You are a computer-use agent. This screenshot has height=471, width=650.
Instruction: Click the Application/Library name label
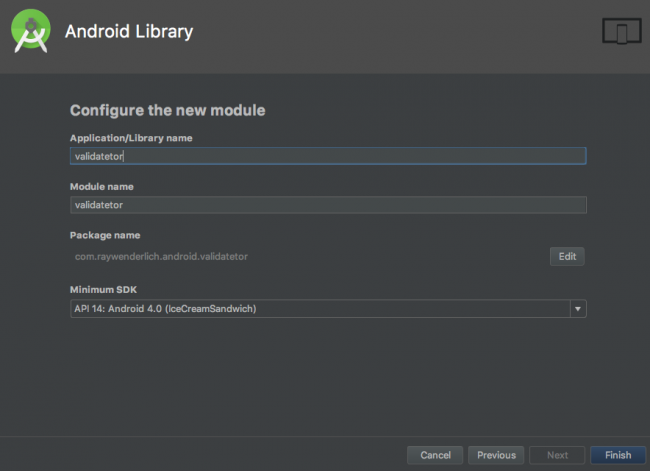[x=131, y=138]
